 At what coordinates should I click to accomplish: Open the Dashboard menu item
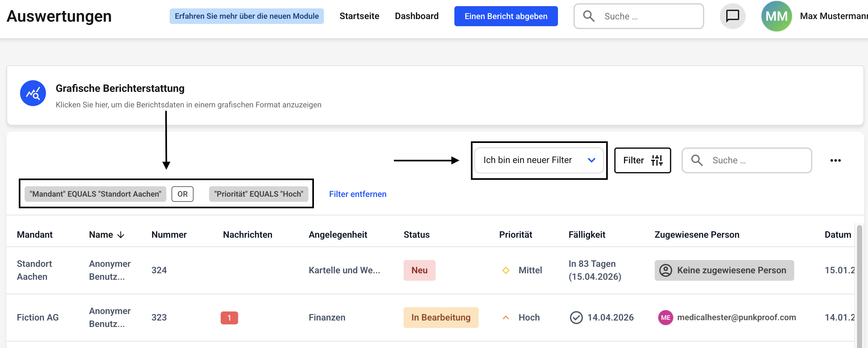(x=417, y=16)
